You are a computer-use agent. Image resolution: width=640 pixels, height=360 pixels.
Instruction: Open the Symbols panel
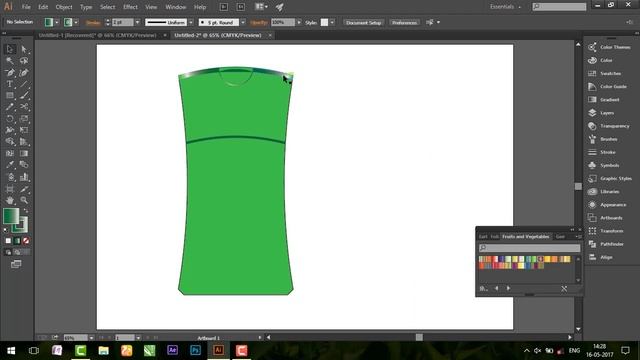604,165
